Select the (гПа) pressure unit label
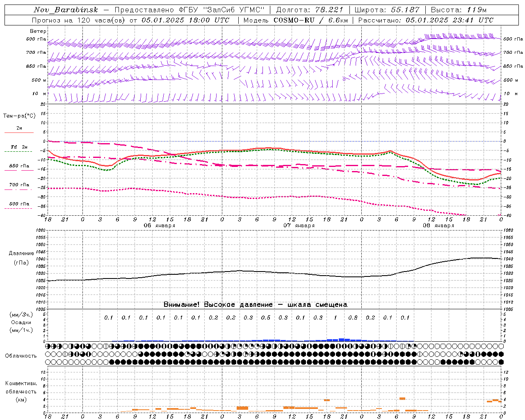This screenshot has width=525, height=420. tap(21, 263)
